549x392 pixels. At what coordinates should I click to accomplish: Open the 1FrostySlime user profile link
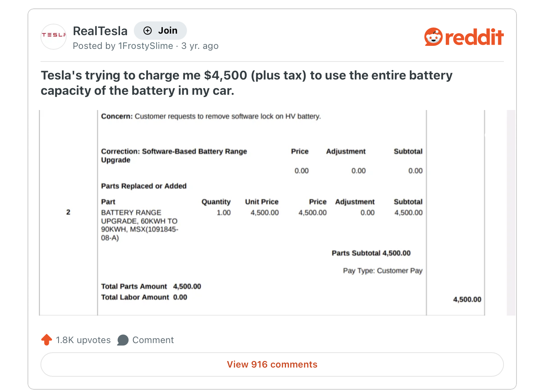click(x=146, y=46)
